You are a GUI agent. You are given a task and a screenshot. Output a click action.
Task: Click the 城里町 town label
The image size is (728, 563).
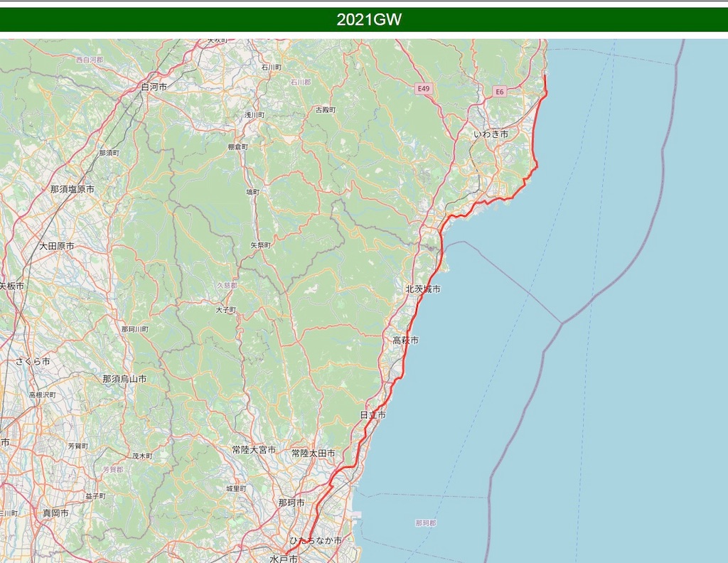coord(236,489)
